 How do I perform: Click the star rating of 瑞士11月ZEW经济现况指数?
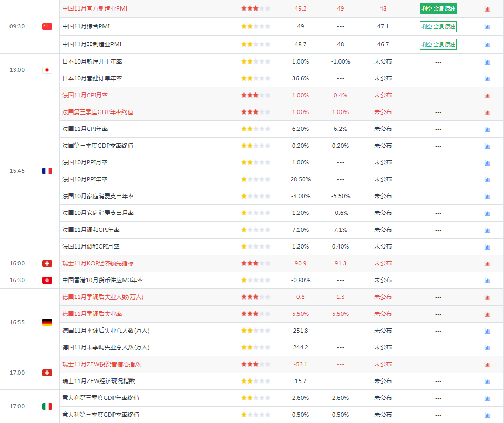pyautogui.click(x=256, y=381)
